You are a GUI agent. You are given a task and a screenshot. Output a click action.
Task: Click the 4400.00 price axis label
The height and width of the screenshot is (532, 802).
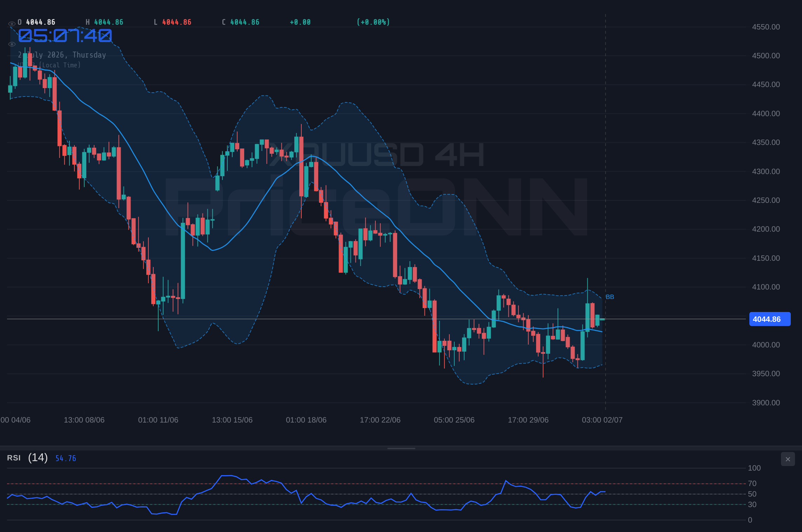point(766,114)
